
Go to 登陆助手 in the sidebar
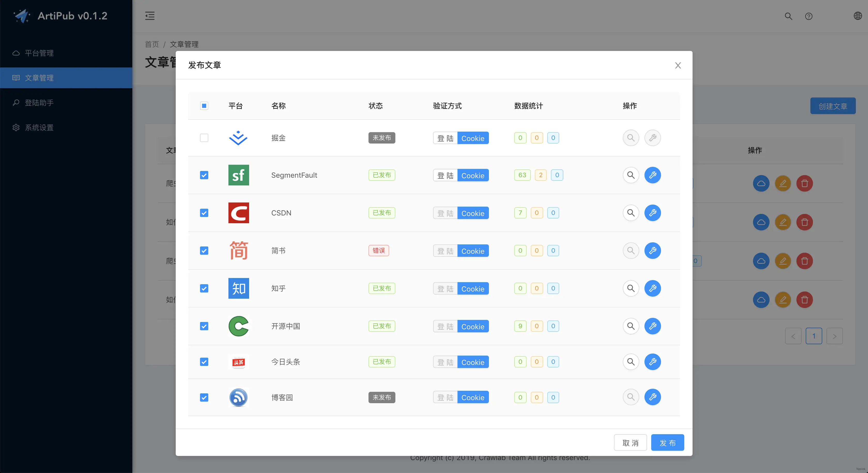39,102
